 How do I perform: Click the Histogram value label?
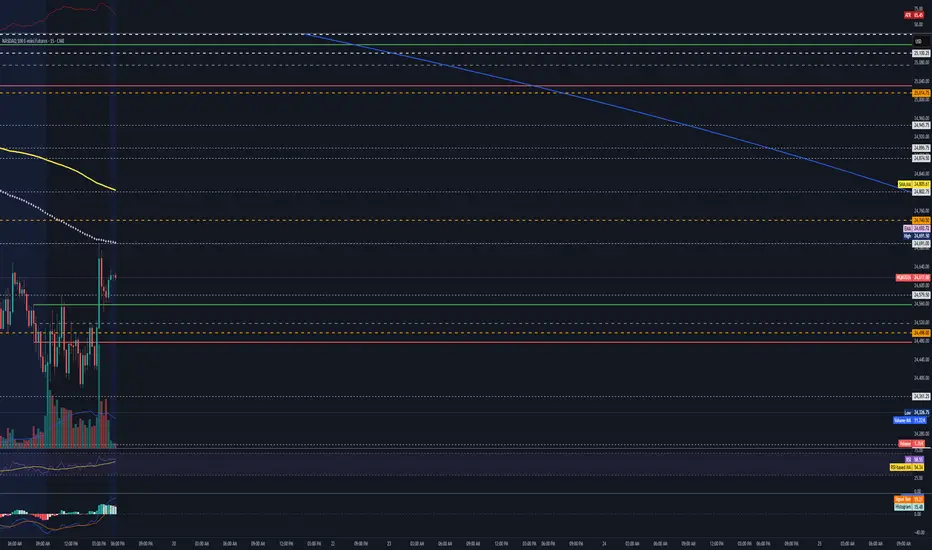click(909, 507)
